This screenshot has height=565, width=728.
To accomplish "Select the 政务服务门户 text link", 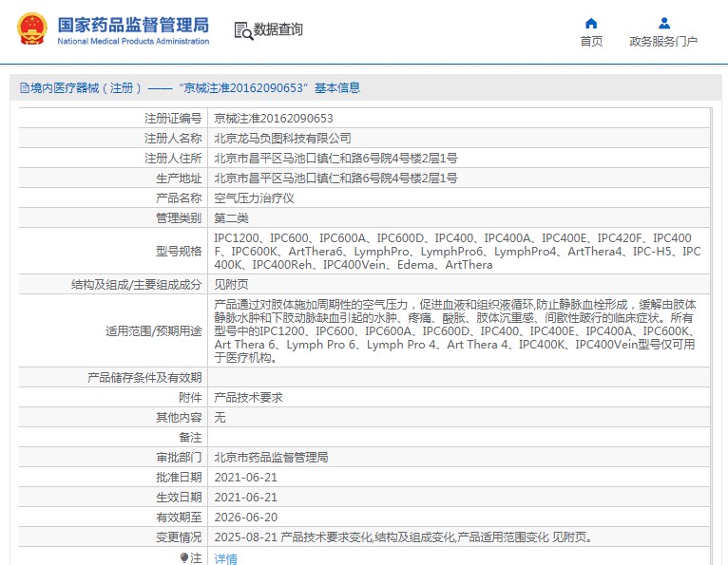I will click(x=663, y=41).
